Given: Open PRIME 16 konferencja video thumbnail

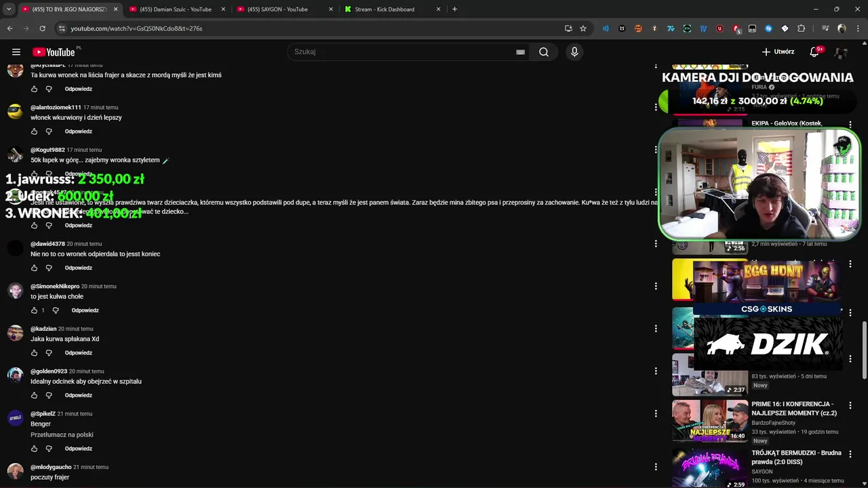Looking at the screenshot, I should [x=710, y=421].
